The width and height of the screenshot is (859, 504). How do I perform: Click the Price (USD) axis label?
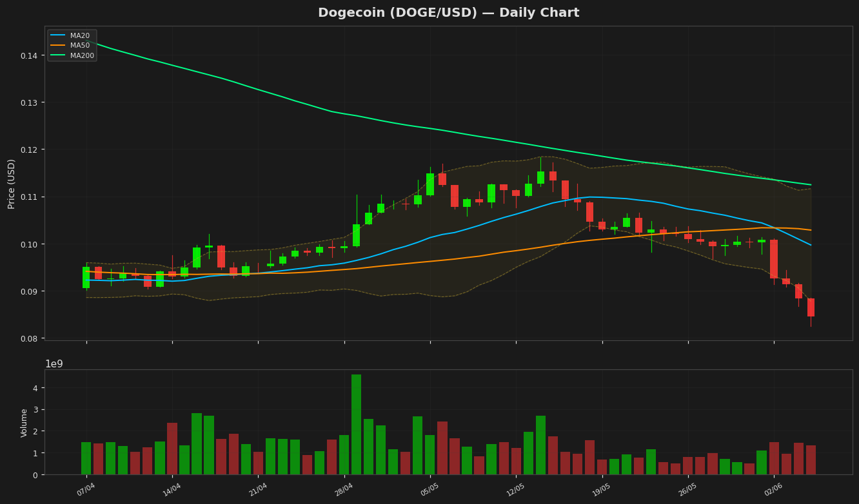coord(12,184)
